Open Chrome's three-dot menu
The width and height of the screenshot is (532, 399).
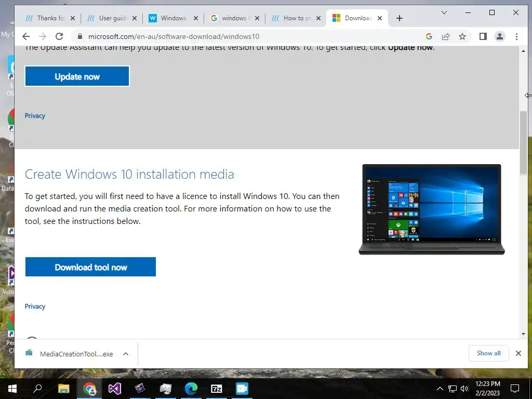point(516,37)
